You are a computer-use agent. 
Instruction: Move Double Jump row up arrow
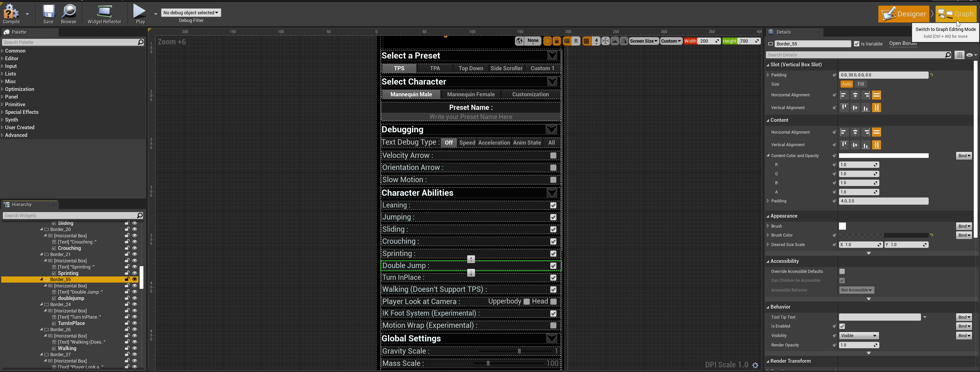471,259
